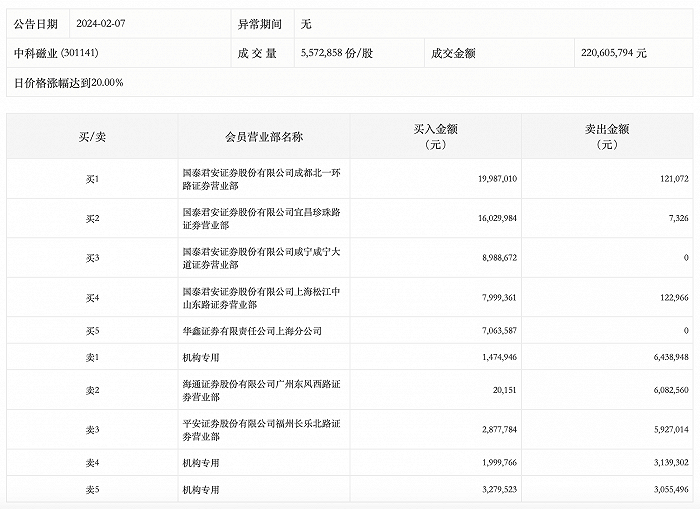Click the text 日价格涨幅达到20.00%
Image resolution: width=700 pixels, height=509 pixels.
pyautogui.click(x=68, y=83)
